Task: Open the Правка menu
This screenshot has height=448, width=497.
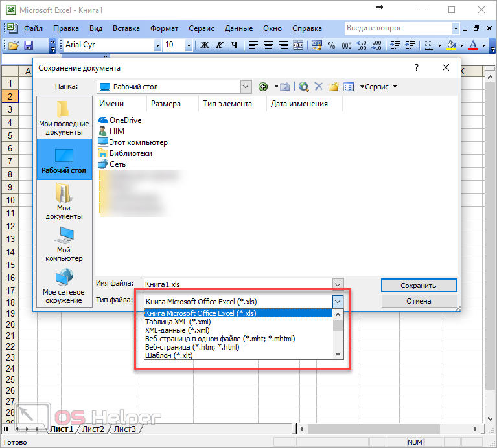Action: point(66,28)
